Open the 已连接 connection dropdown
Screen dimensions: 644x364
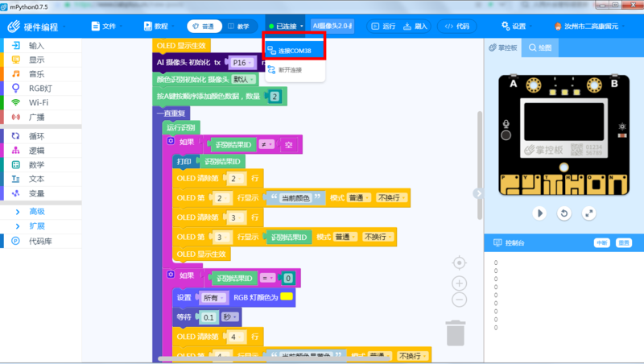tap(287, 26)
